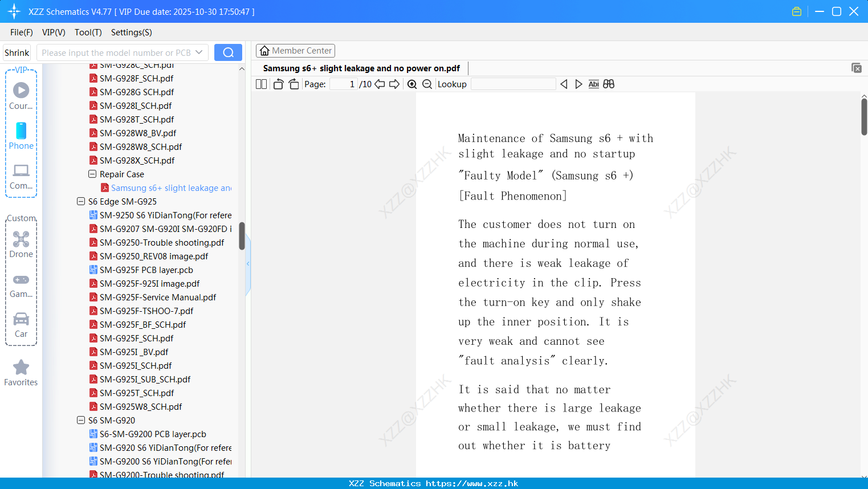Click the model number search input

coord(116,52)
